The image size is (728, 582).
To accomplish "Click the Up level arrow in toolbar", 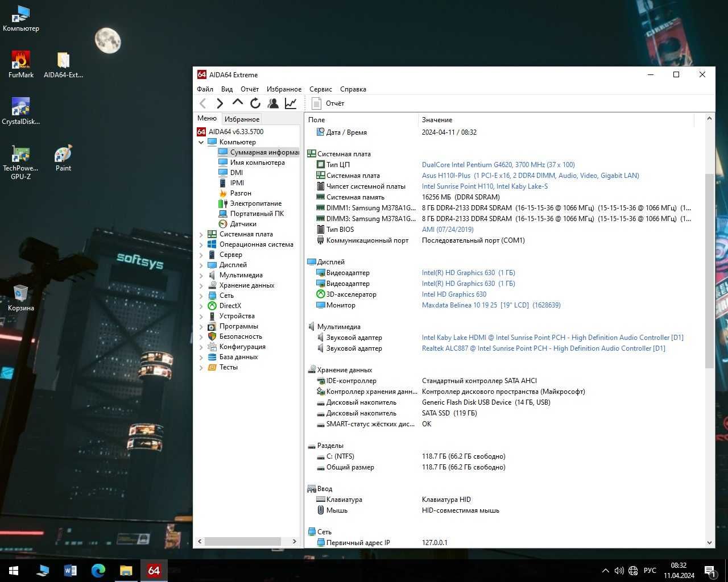I will pos(238,103).
